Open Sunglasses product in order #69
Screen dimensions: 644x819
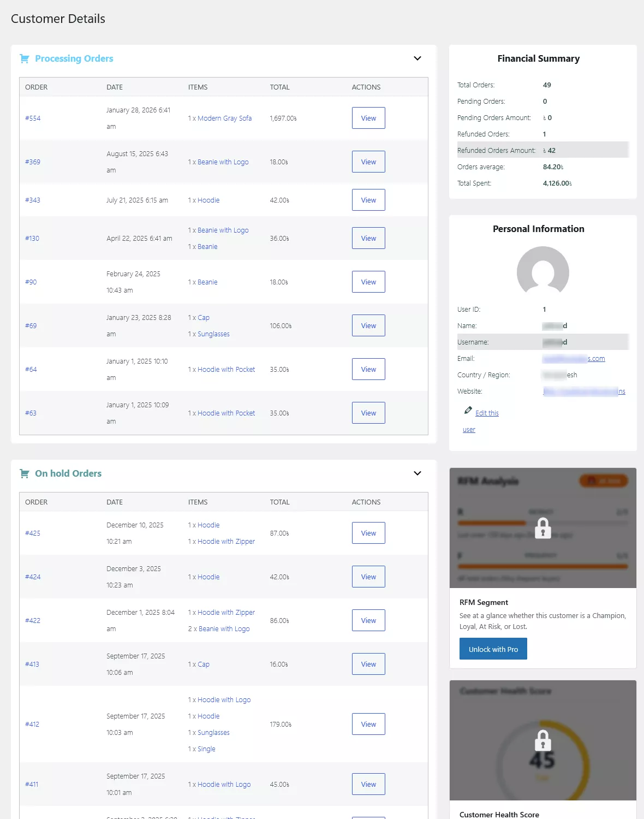pos(213,334)
